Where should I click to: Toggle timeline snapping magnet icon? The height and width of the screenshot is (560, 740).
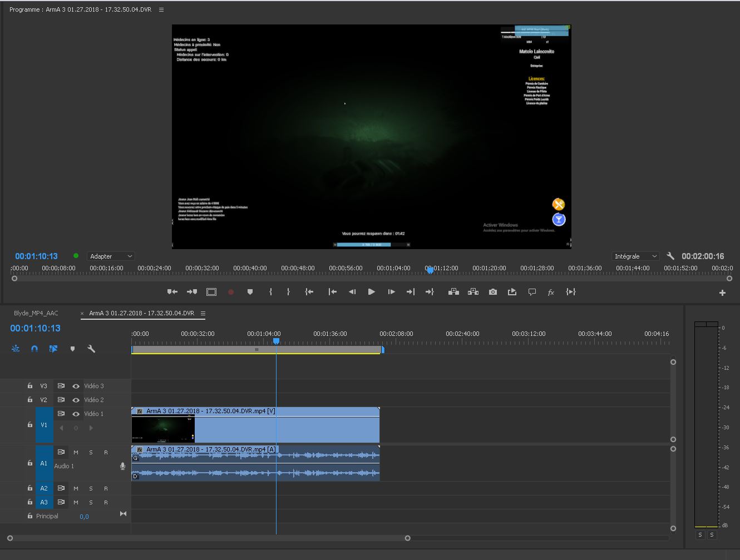tap(34, 349)
